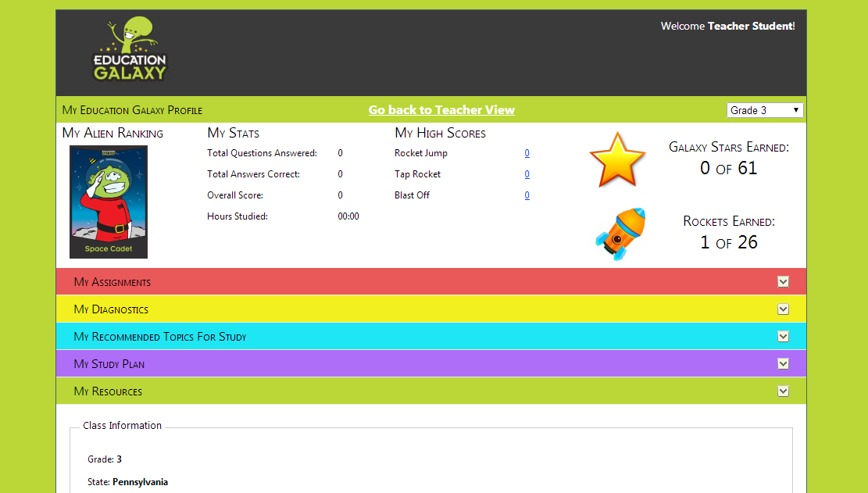868x493 pixels.
Task: Open the Grade 3 dropdown
Action: [x=765, y=110]
